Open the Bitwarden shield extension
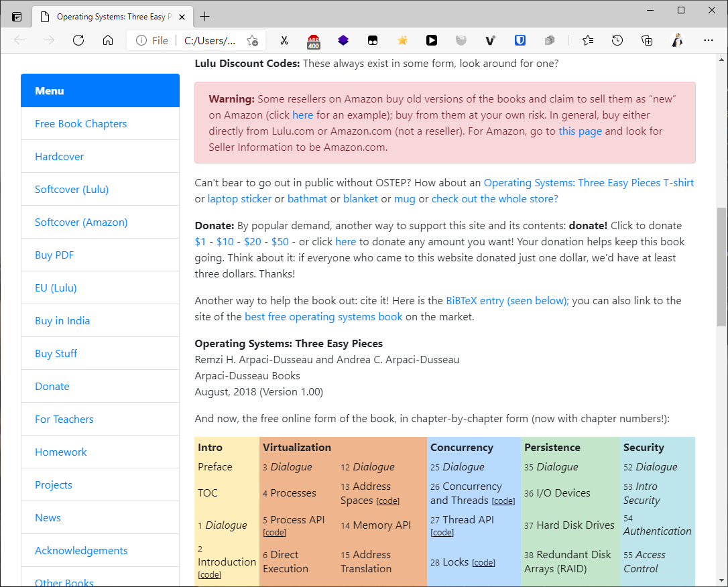This screenshot has height=587, width=728. coord(520,40)
